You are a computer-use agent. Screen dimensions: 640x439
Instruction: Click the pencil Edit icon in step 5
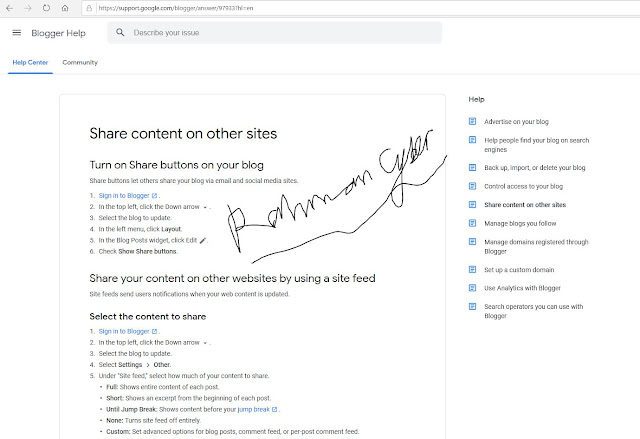point(202,241)
